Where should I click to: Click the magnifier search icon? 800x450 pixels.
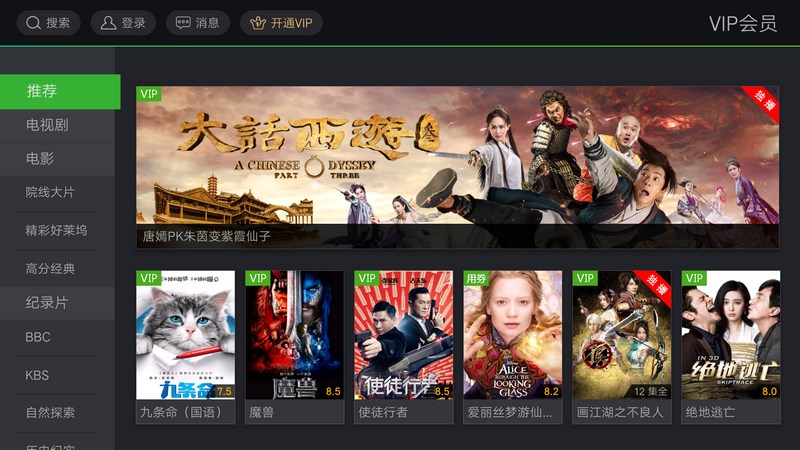33,23
